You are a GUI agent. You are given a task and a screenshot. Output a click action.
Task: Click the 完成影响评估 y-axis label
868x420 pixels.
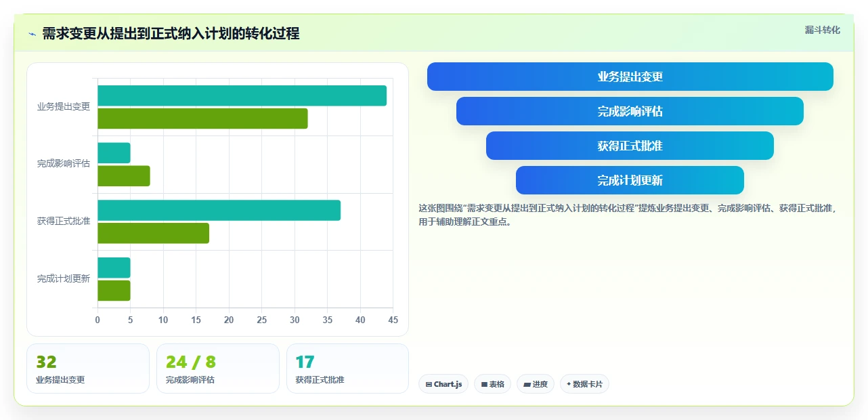click(x=64, y=163)
